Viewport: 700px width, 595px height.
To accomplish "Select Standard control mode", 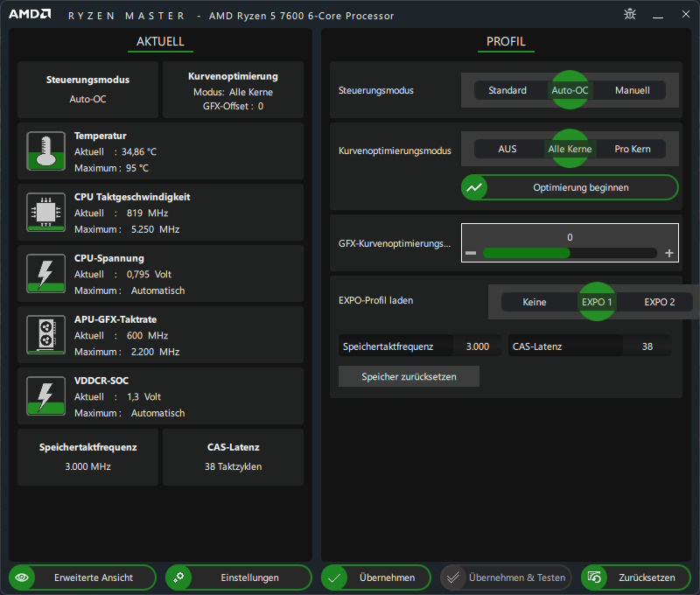I will (507, 90).
